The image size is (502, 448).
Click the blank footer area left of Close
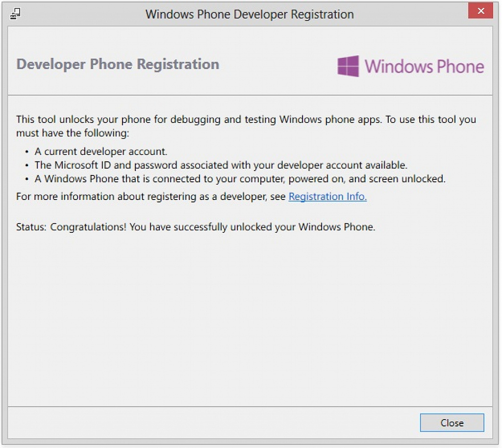pos(211,423)
